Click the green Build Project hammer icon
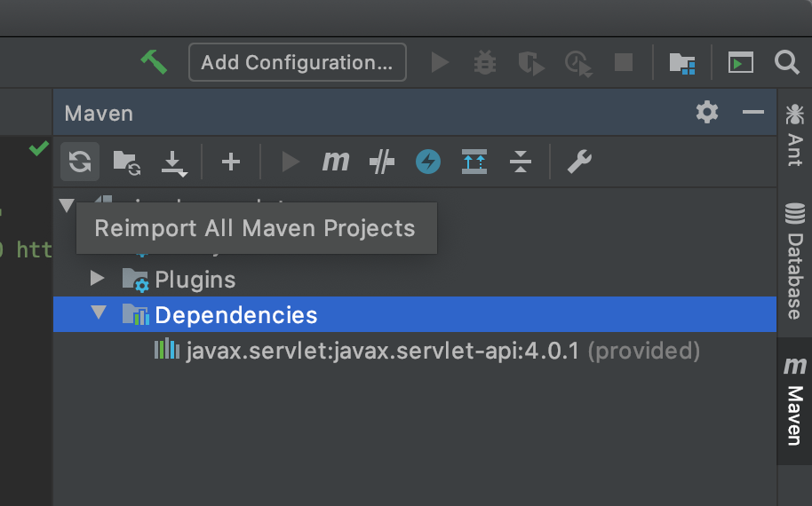812x506 pixels. coord(154,62)
